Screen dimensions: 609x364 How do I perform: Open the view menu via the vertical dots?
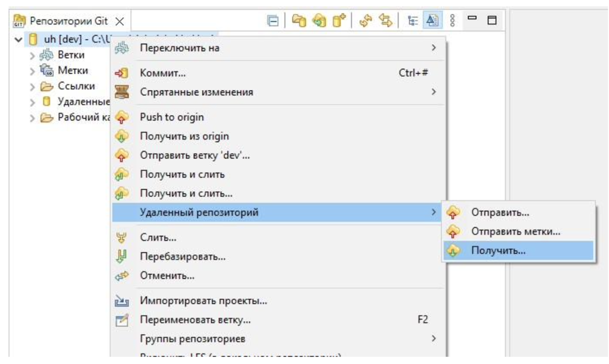tap(452, 19)
